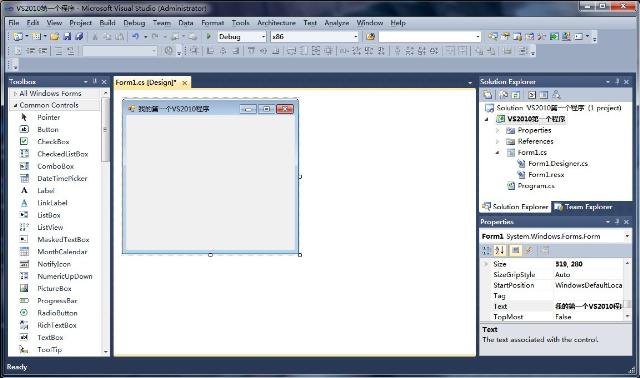Toggle auto-hide pin on Solution Explorer
This screenshot has height=378, width=640.
tap(617, 82)
